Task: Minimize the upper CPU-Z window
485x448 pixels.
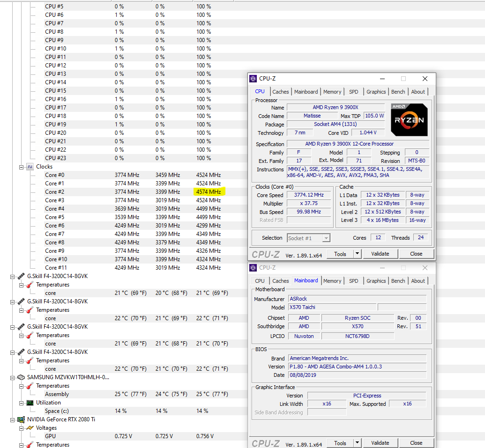Action: click(x=382, y=79)
